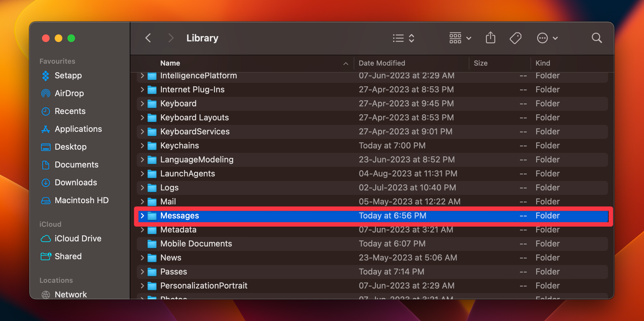This screenshot has height=321, width=644.
Task: Click the "05-May-2023 at 12:22 AM" date
Action: point(410,202)
